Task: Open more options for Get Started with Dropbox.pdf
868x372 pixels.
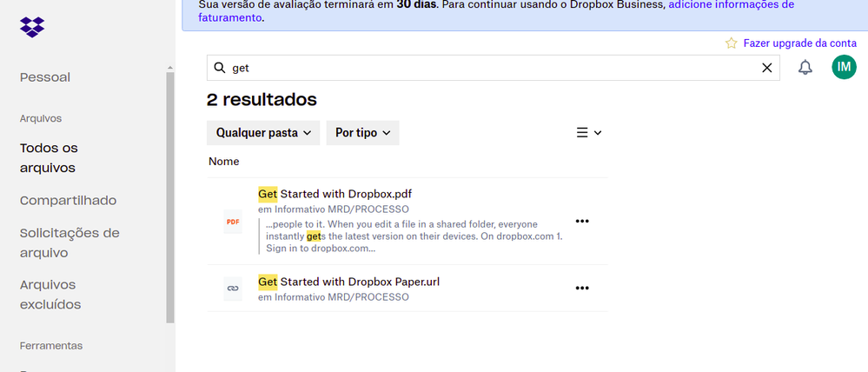Action: [x=582, y=221]
